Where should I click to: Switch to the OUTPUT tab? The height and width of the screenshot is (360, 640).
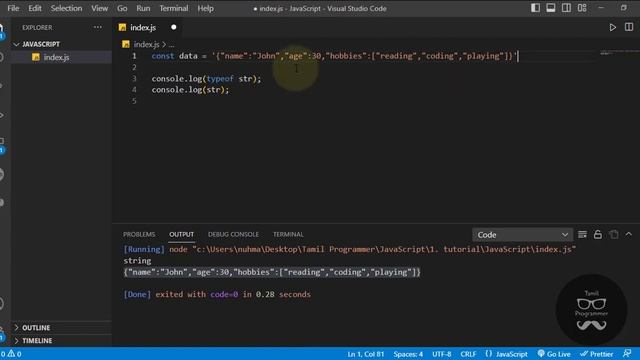(x=181, y=234)
